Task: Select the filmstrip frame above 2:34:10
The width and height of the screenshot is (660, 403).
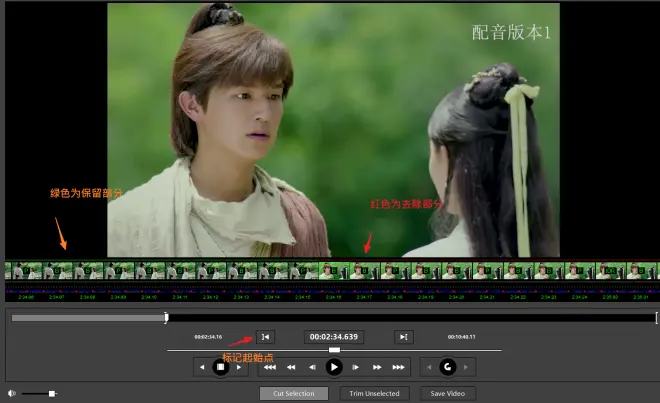Action: click(x=150, y=271)
